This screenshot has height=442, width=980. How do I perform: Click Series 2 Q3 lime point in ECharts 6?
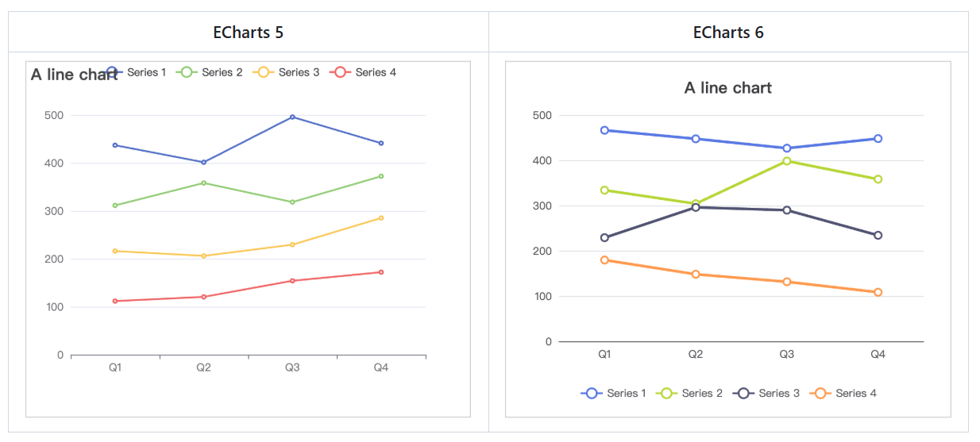(786, 161)
